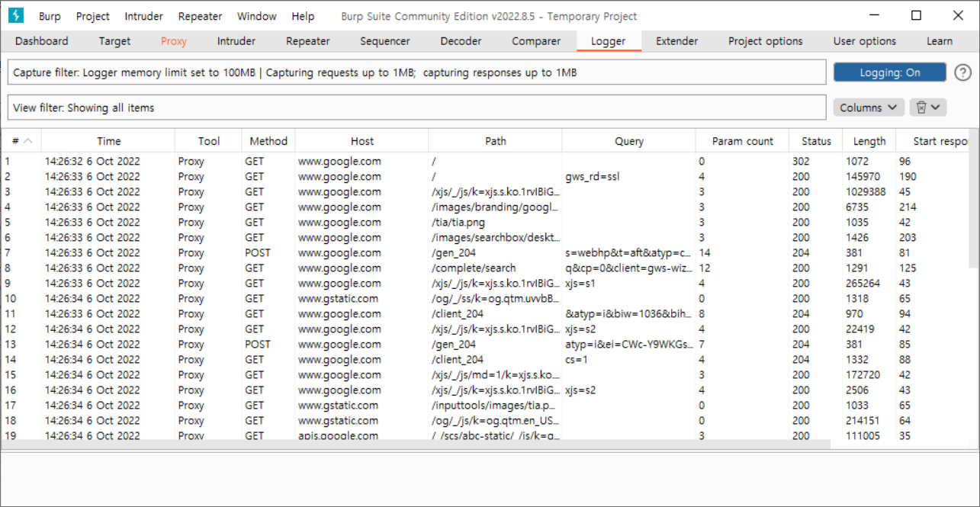The image size is (980, 507).
Task: Click the window title Burp Suite Community Edition
Action: [489, 16]
